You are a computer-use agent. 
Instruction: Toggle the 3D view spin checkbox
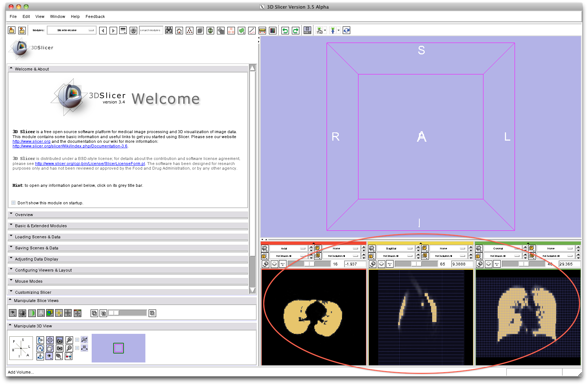pyautogui.click(x=77, y=340)
